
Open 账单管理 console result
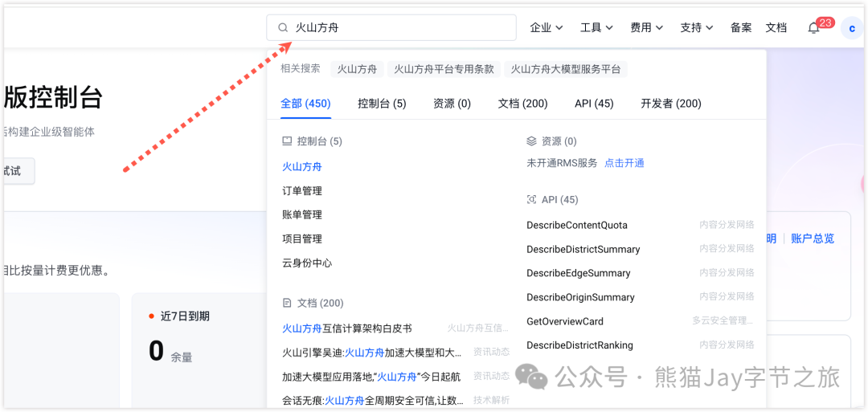(x=302, y=214)
